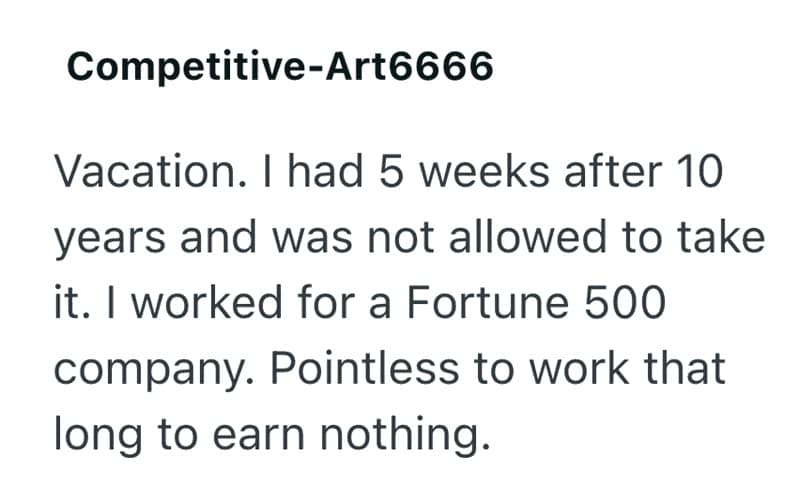Click the word "take" ending the second line

[722, 240]
